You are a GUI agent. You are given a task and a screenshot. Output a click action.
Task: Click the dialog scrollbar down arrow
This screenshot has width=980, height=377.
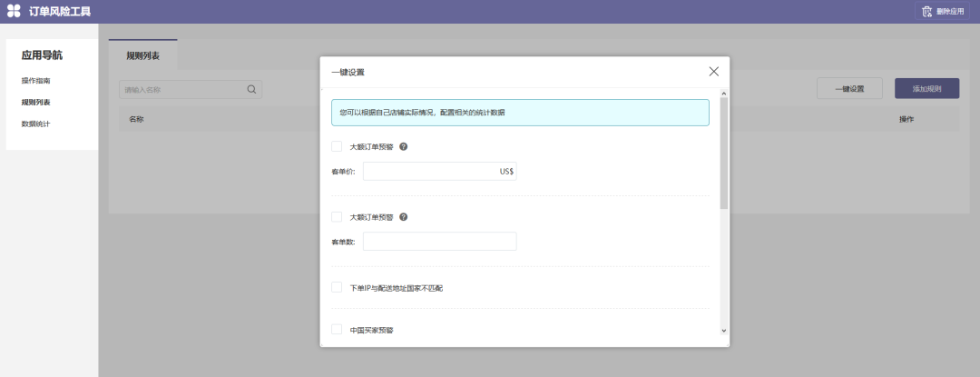click(x=723, y=331)
